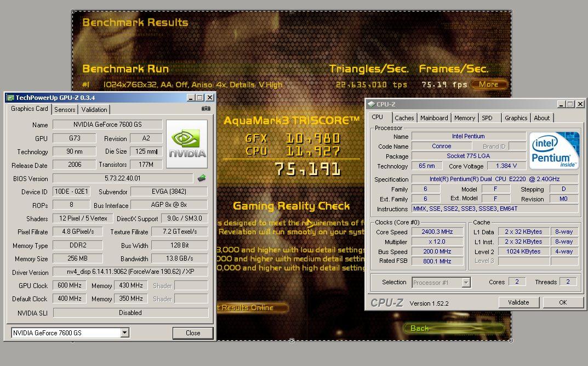Click the NVIDIA logo in GPU-Z
588x366 pixels.
pos(187,144)
